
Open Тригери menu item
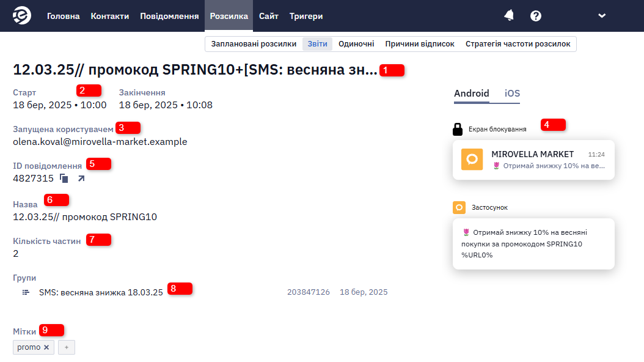coord(306,16)
